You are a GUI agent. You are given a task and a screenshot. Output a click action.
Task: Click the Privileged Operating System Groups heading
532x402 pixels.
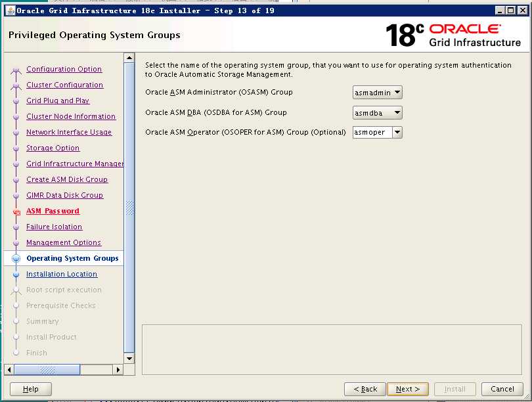95,35
